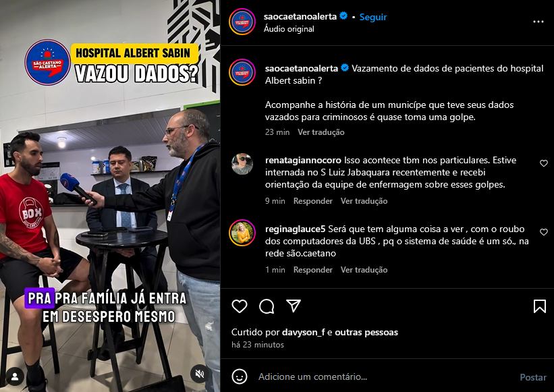This screenshot has width=554, height=392.
Task: Open saocaetanoalerta header profile picture
Action: pyautogui.click(x=242, y=22)
